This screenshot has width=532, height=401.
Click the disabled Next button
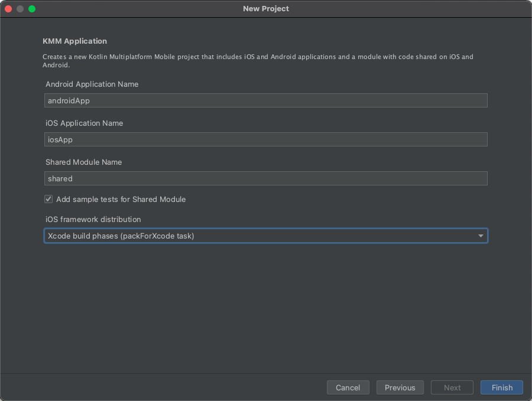[452, 387]
